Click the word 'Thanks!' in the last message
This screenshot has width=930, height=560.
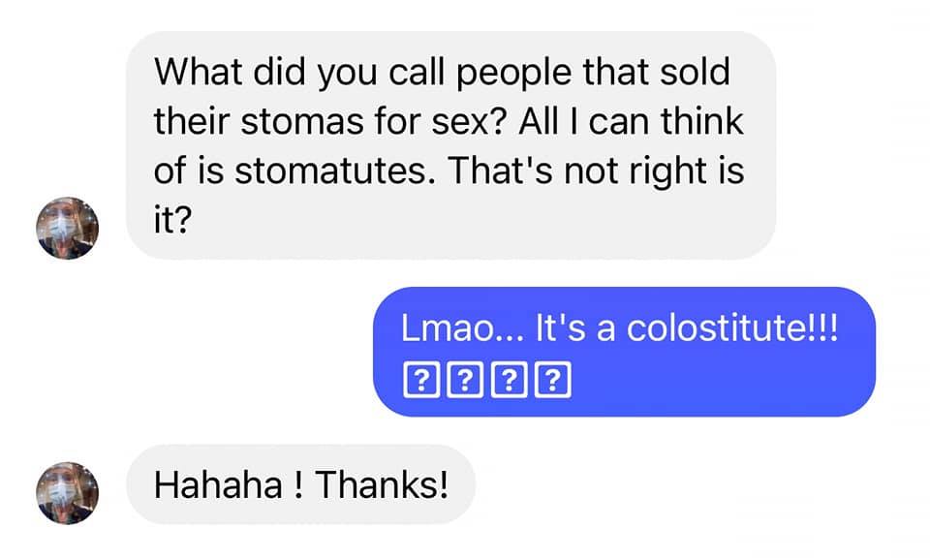point(382,484)
